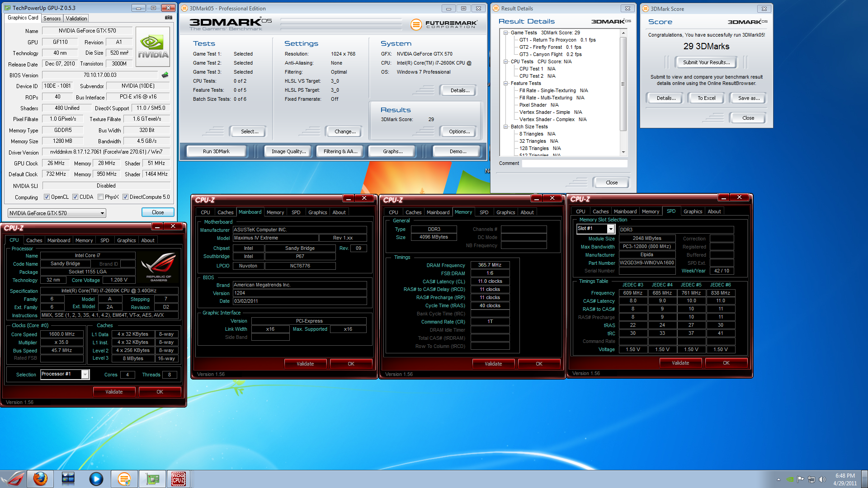Open Windows Media Player taskbar icon
Screen dimensions: 868x488
pyautogui.click(x=96, y=479)
